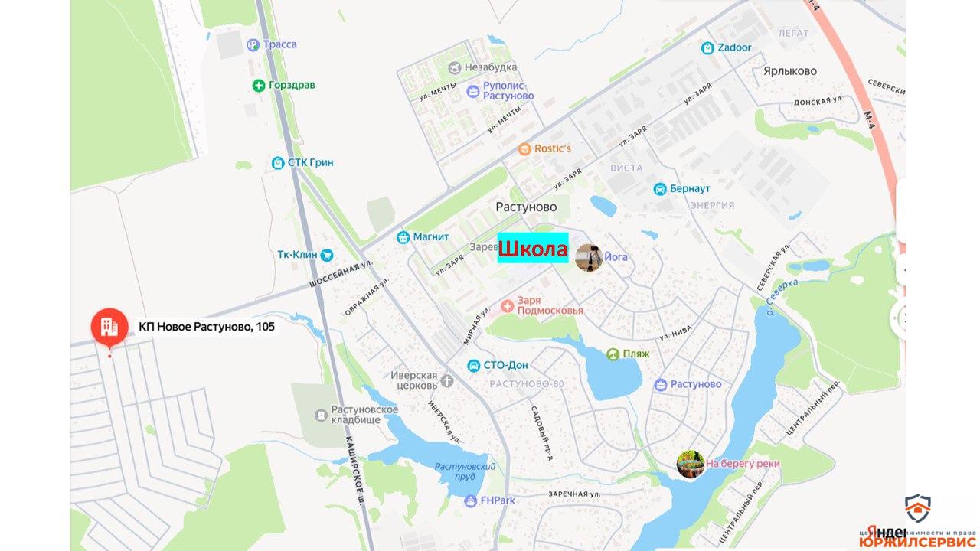The height and width of the screenshot is (551, 980).
Task: Click the Школа cyan label
Action: point(533,248)
